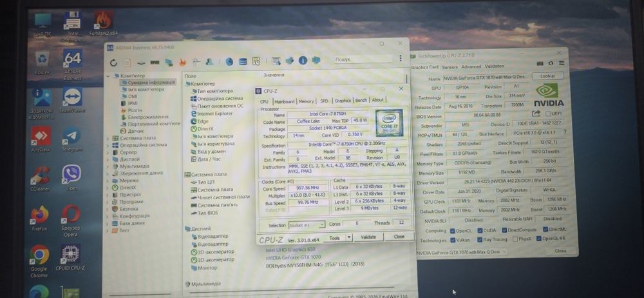Switch to the Advanced tab in GPU-Z
The image size is (644, 298).
pos(471,66)
